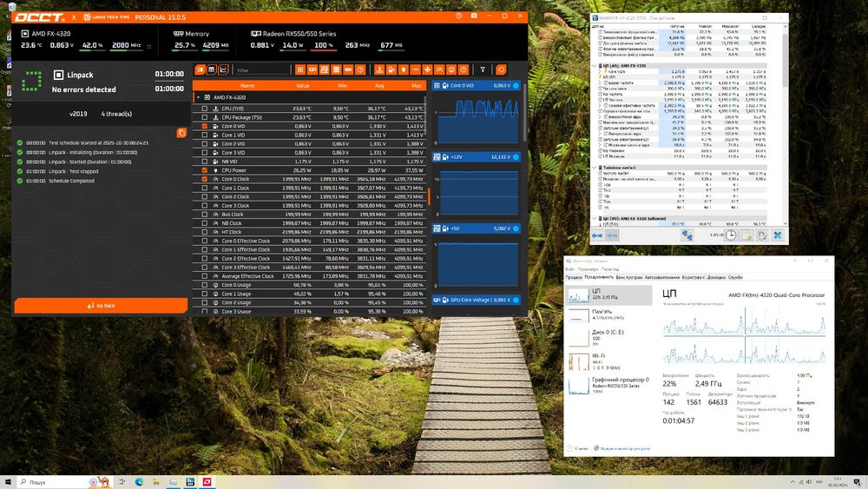
Task: Collapse HWiNFO memory timings section chevron
Action: point(595,168)
